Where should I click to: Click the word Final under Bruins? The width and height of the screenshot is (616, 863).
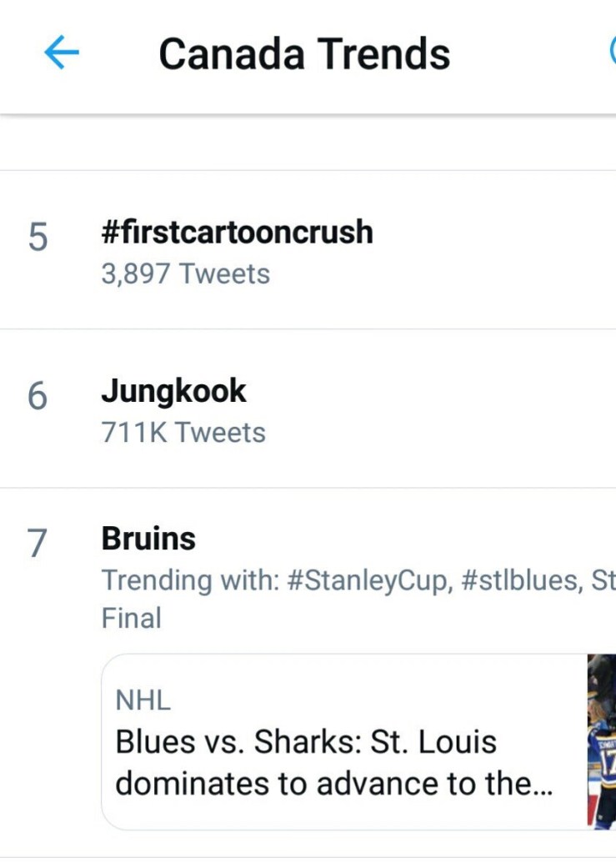[x=131, y=619]
